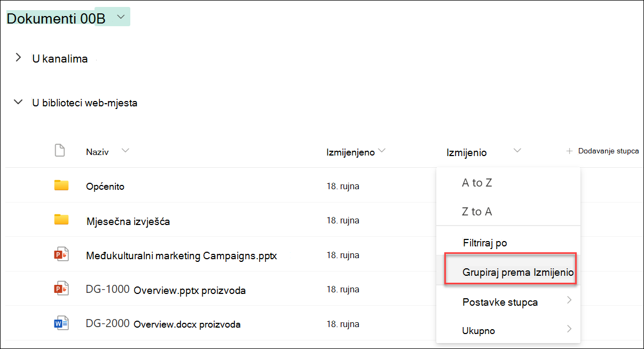Click Word icon of DG-2000 Overview.docx
This screenshot has width=644, height=349.
[x=61, y=323]
